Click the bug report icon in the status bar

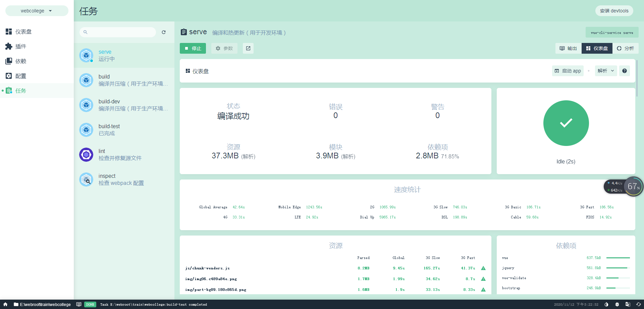pyautogui.click(x=617, y=304)
